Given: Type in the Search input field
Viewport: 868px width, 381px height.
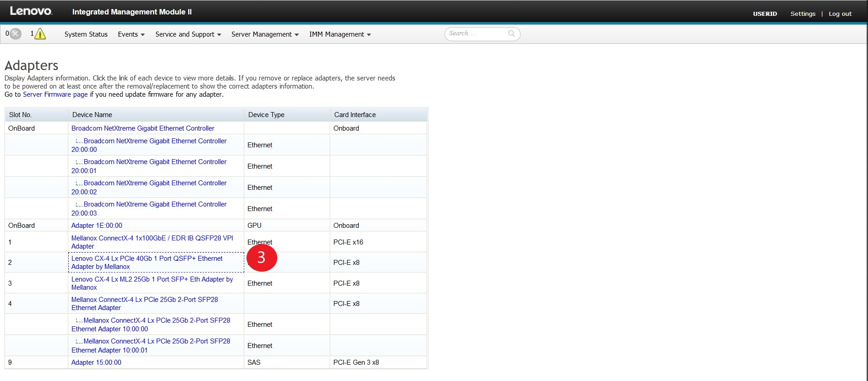Looking at the screenshot, I should [476, 33].
